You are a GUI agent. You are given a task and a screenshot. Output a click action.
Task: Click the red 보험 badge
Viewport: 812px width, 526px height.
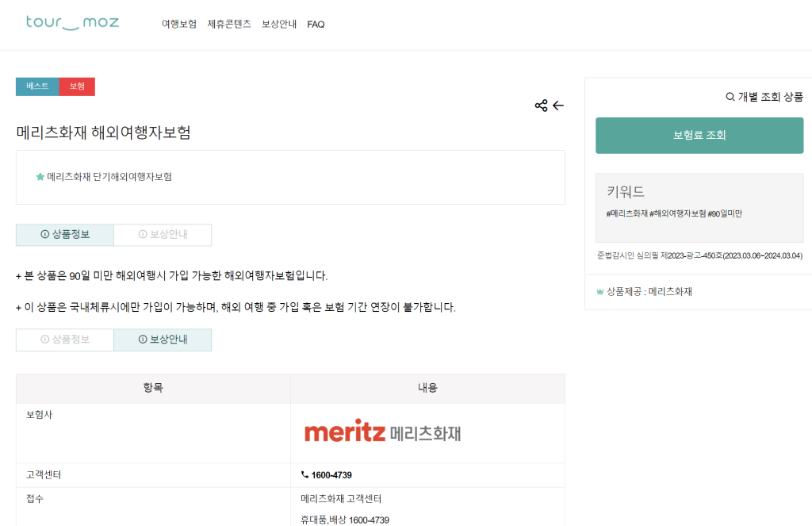coord(77,86)
